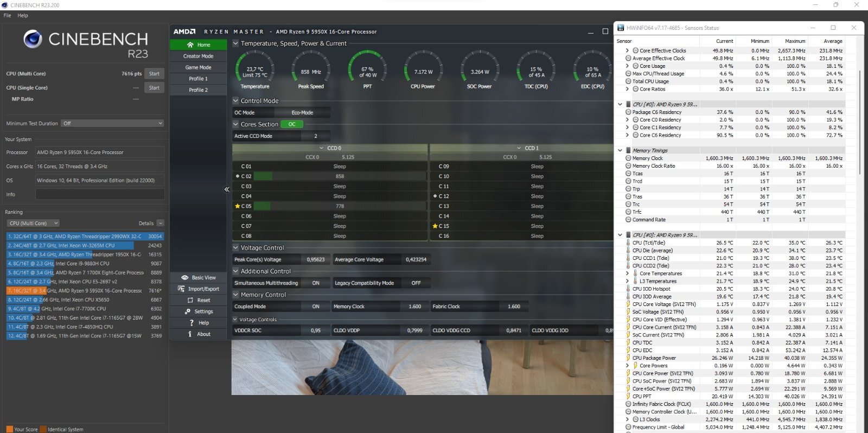Click the Basic View eye icon
The width and height of the screenshot is (868, 433).
[x=184, y=278]
